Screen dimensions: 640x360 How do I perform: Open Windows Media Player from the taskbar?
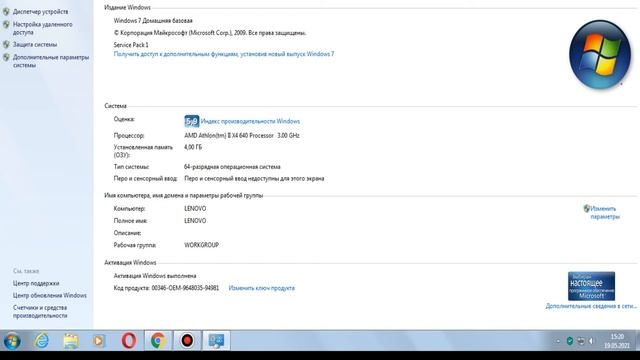[x=99, y=340]
